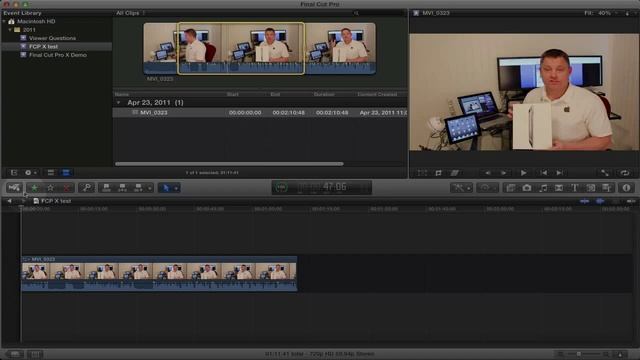Select the MVI_0323 row in clip list
Image resolution: width=640 pixels, height=360 pixels.
(x=260, y=113)
